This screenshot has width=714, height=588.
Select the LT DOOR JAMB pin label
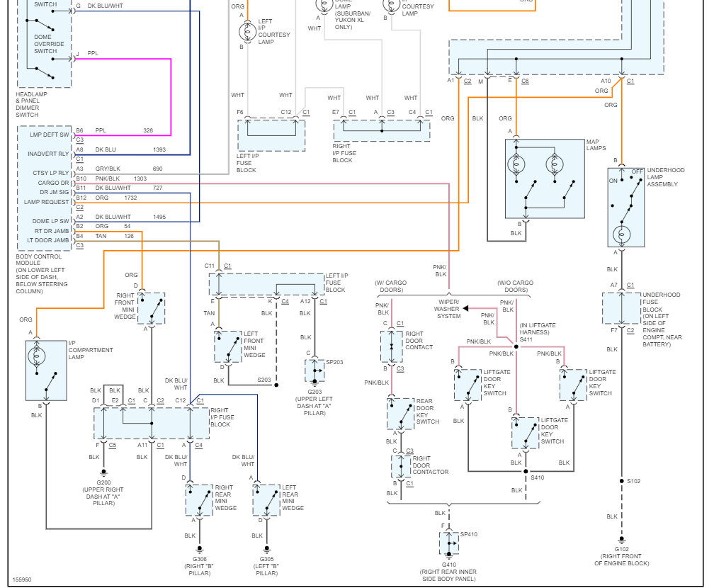click(48, 240)
